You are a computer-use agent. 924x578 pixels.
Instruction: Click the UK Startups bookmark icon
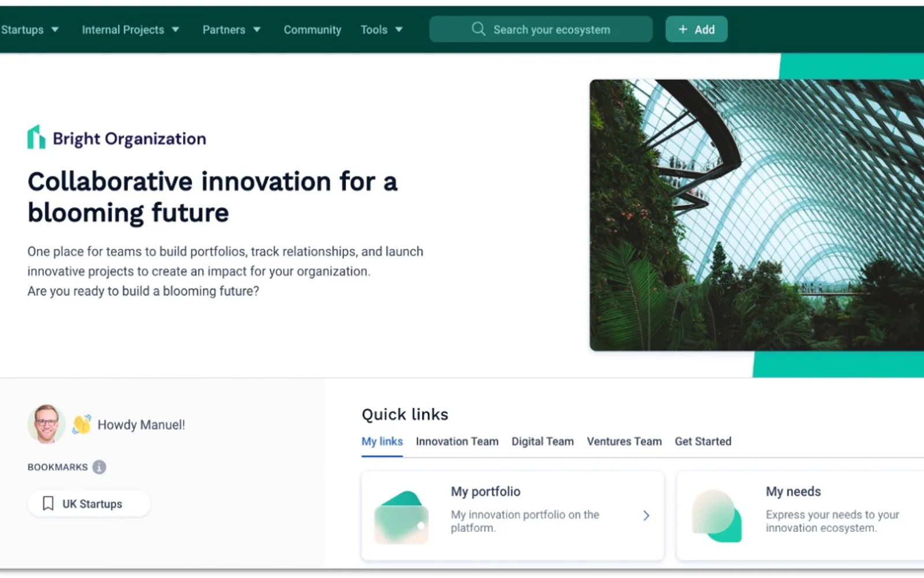click(x=49, y=503)
